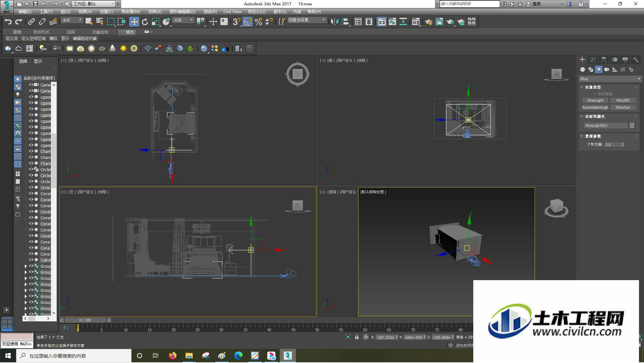Image resolution: width=644 pixels, height=363 pixels.
Task: Open the 工作区: 默认 workspace dropdown
Action: 94,4
